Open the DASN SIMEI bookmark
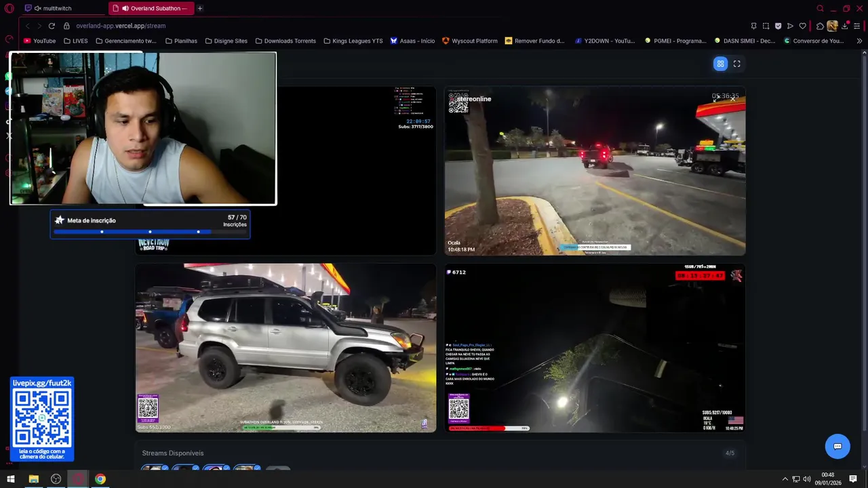 pos(745,41)
